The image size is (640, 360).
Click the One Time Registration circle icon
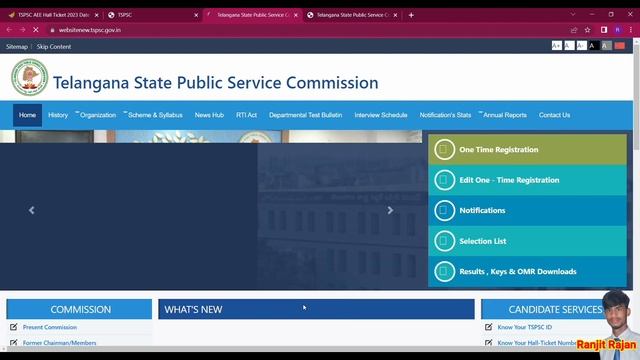[x=444, y=149]
